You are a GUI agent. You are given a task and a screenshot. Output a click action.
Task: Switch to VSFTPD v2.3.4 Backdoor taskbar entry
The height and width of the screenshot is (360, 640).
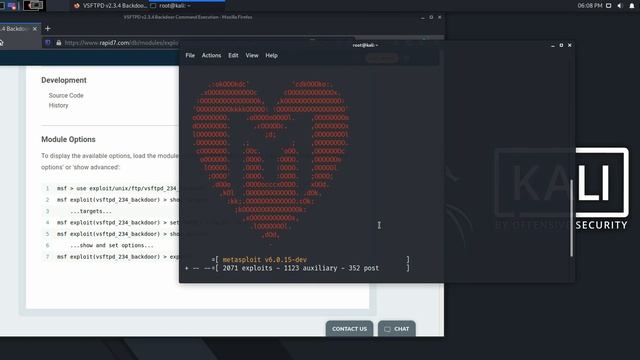coord(110,6)
